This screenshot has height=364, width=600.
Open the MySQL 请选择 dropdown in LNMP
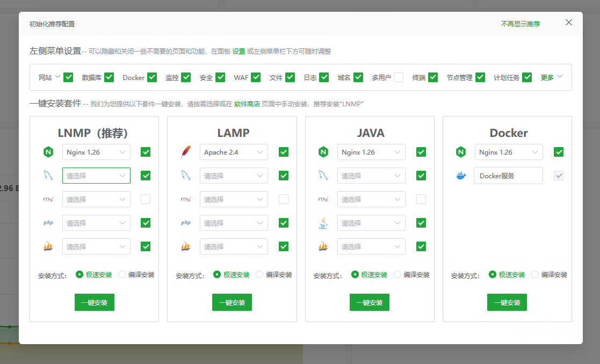[97, 176]
